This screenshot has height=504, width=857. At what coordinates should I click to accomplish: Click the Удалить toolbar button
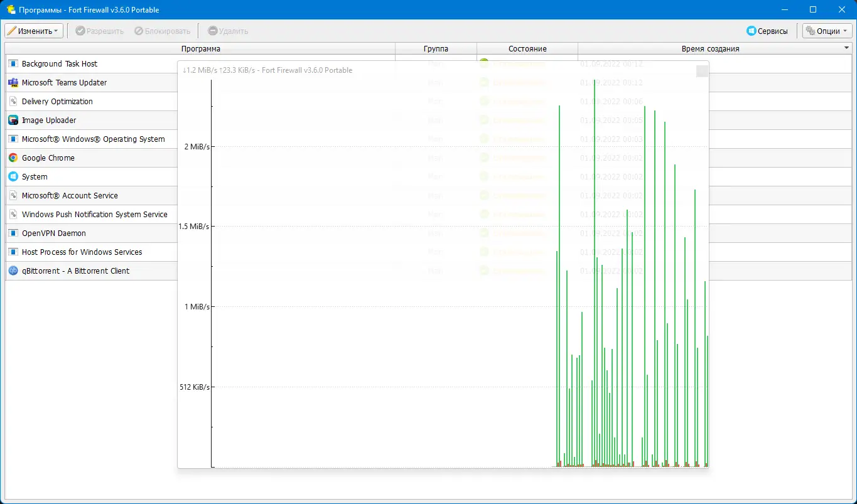pos(228,31)
